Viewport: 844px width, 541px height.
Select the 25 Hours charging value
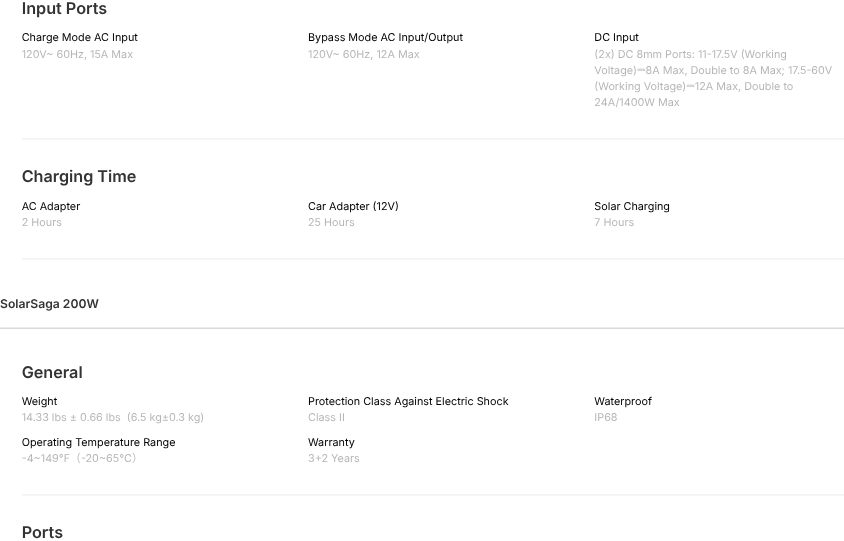pos(331,222)
